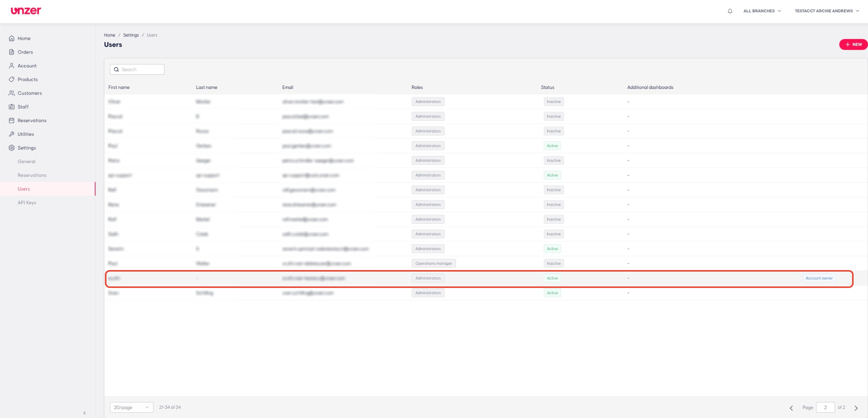Click the Utilities wrench icon
This screenshot has width=868, height=418.
coord(12,134)
